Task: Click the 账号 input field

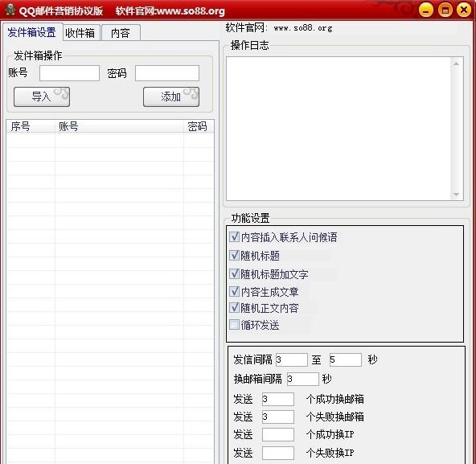Action: [69, 73]
